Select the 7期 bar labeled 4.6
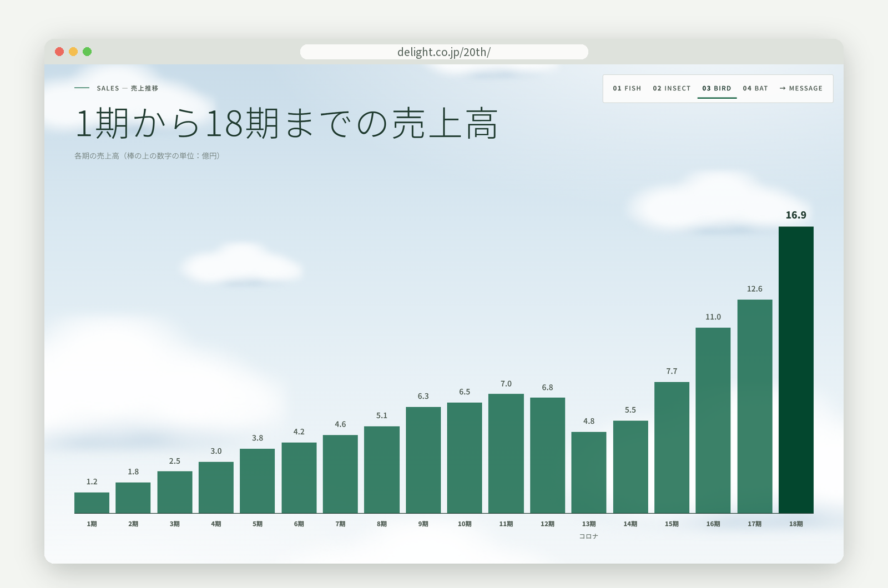This screenshot has width=888, height=588. click(x=340, y=474)
